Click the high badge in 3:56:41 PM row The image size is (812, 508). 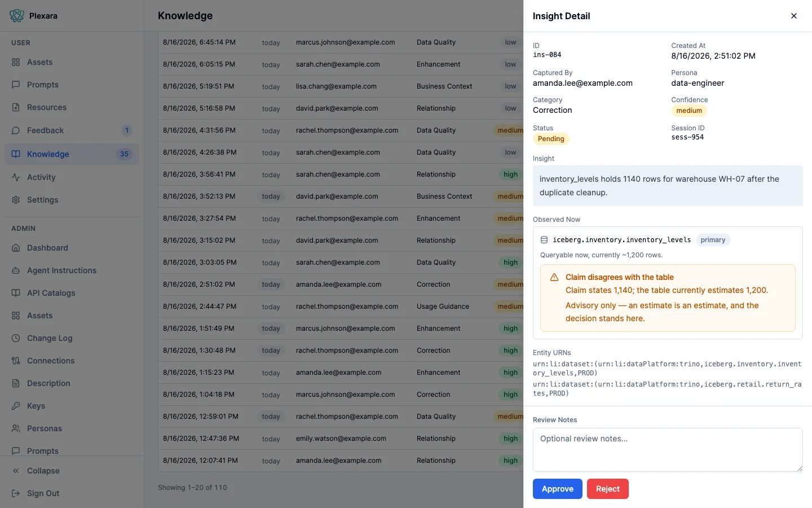click(510, 174)
